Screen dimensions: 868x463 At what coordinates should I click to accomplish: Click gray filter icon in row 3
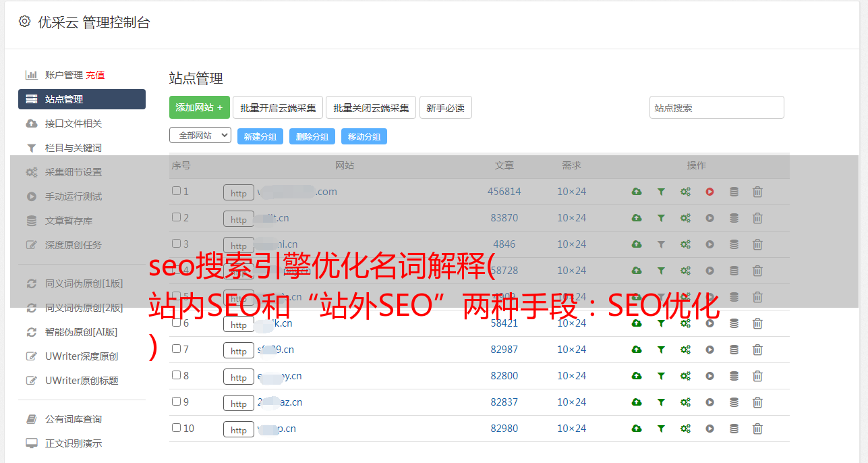(x=661, y=244)
